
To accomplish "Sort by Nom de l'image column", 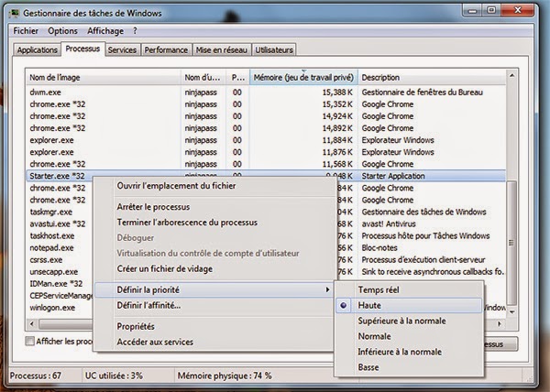I will point(104,78).
